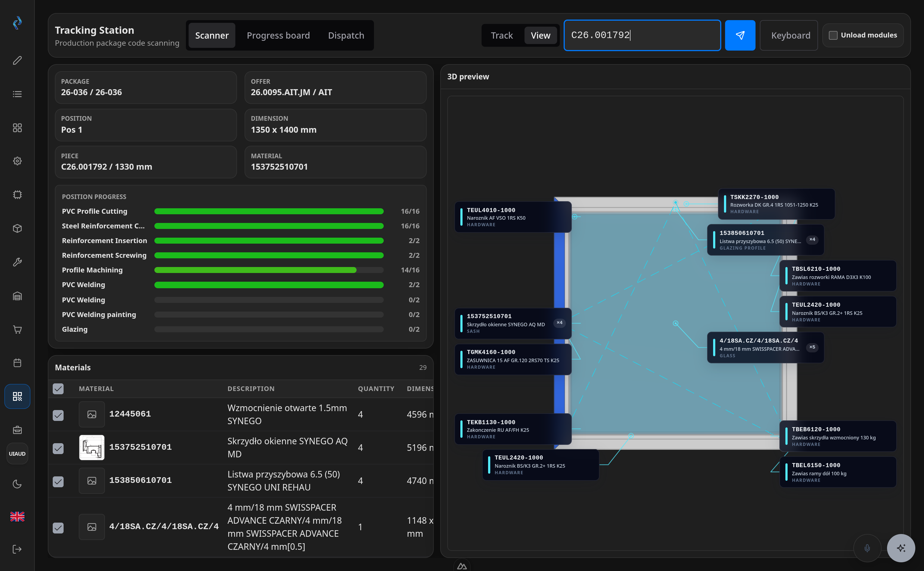The height and width of the screenshot is (571, 924).
Task: Uncheck the row checkbox for material 12445061
Action: (x=58, y=415)
